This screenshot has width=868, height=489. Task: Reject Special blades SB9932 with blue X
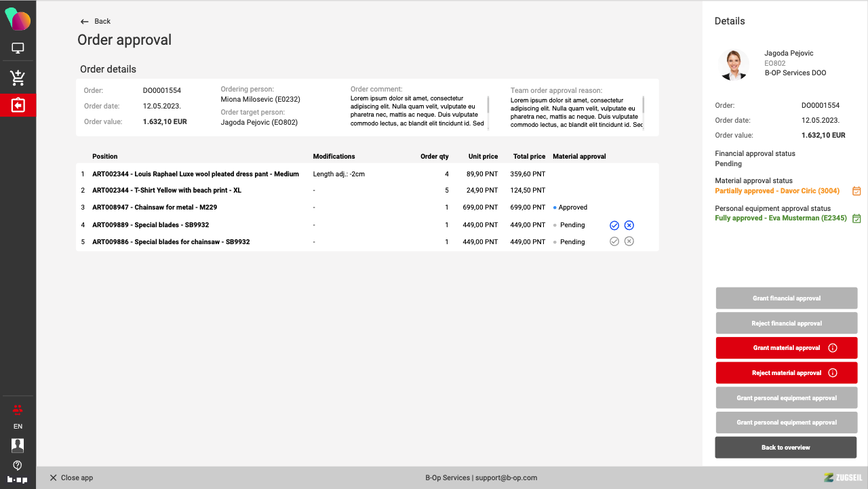(x=629, y=225)
